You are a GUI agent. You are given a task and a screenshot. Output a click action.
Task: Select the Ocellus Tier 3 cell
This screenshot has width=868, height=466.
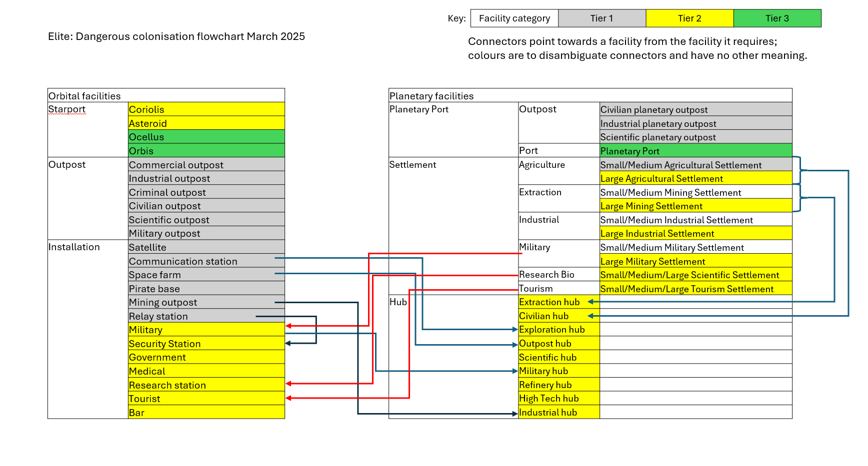(x=206, y=137)
